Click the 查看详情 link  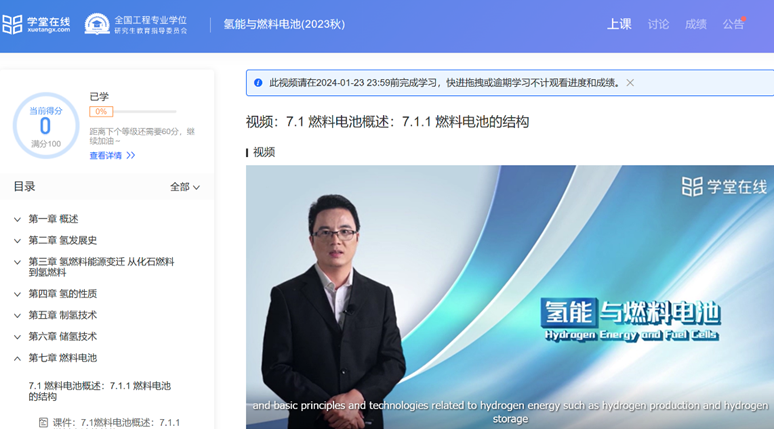(x=105, y=156)
